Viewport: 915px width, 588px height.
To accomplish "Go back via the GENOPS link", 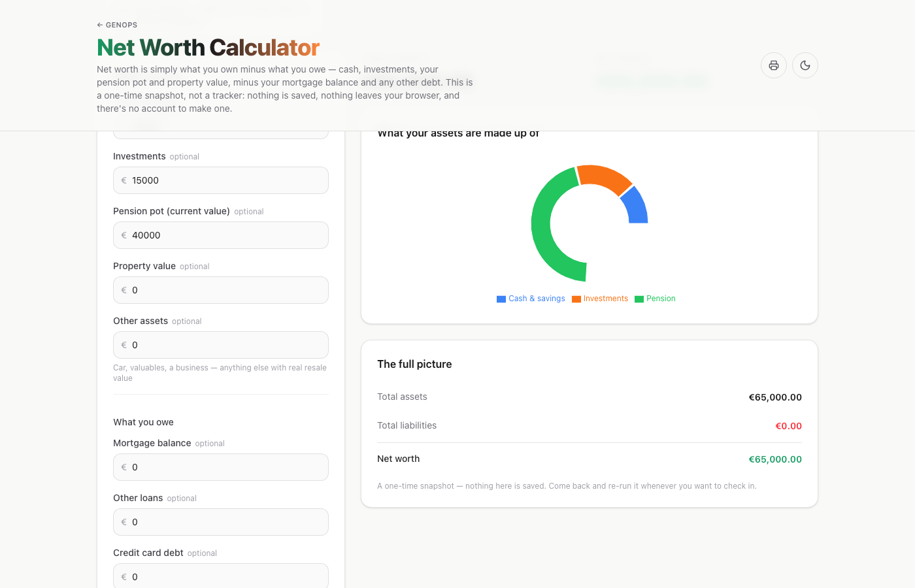I will tap(117, 25).
